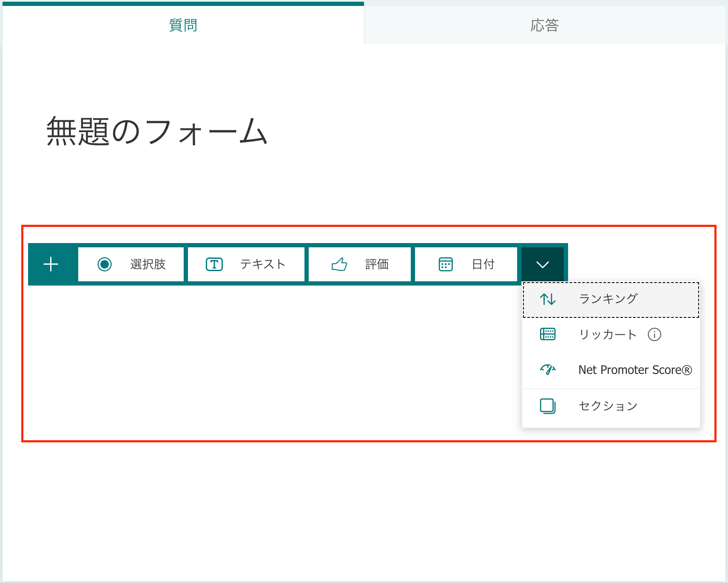Click the Net Promoter Score gauge icon

point(548,370)
